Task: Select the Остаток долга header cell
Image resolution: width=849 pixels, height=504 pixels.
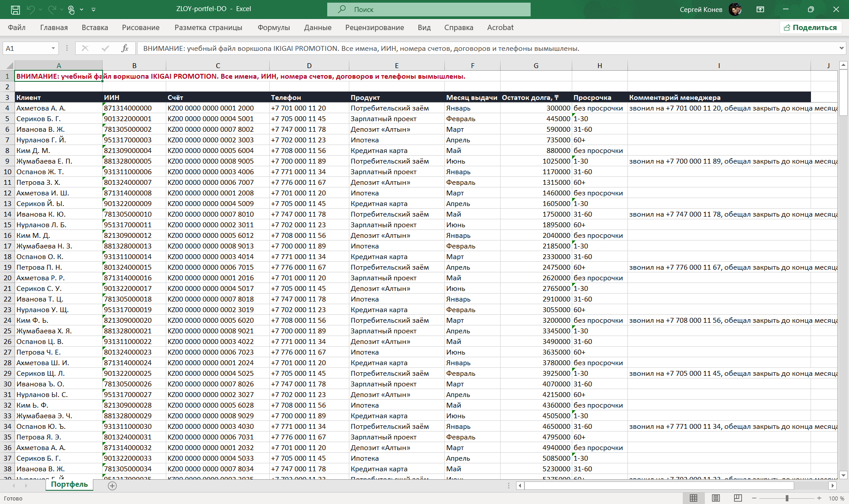Action: coord(536,97)
